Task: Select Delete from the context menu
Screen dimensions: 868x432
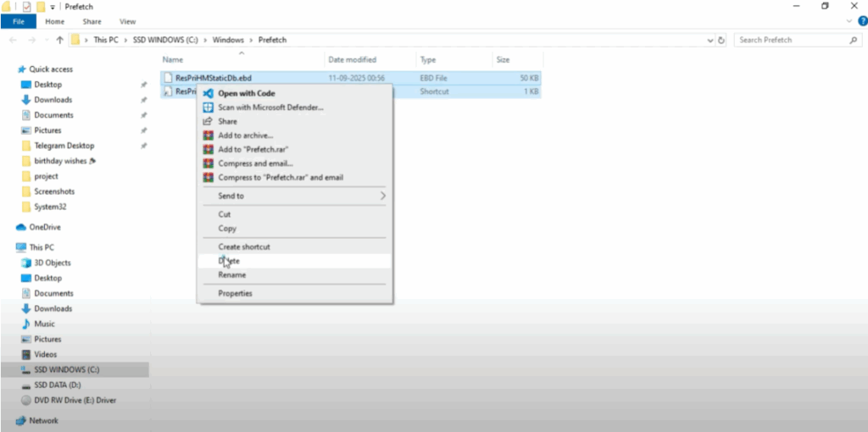Action: (x=229, y=261)
